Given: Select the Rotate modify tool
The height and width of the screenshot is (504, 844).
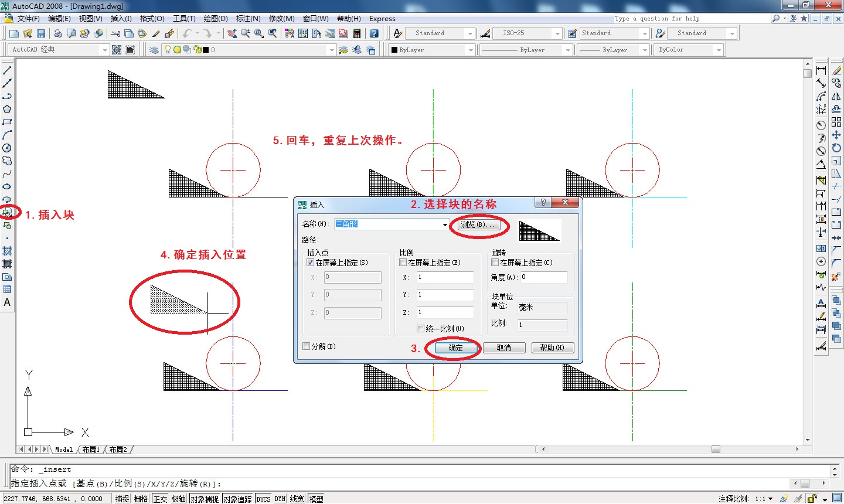Looking at the screenshot, I should 836,148.
